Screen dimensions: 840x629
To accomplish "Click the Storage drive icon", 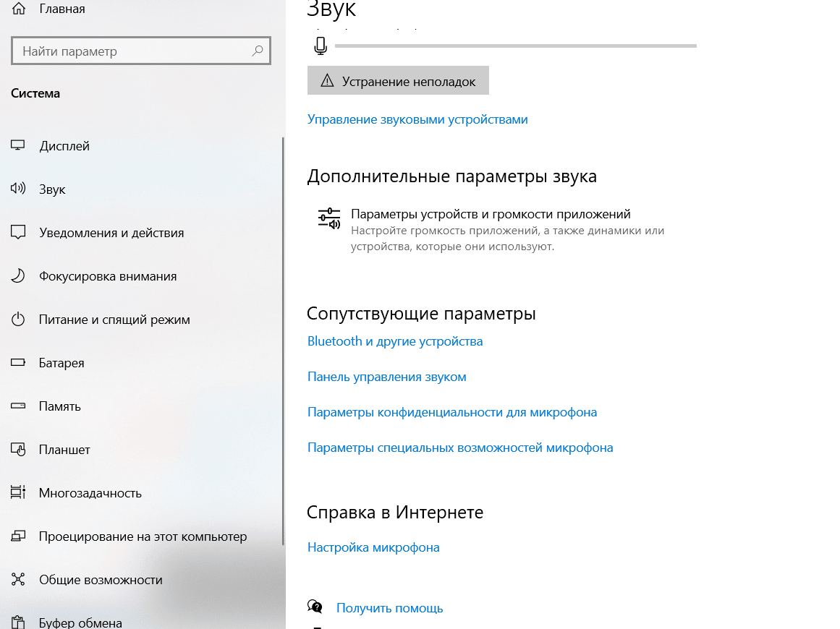I will coord(17,406).
